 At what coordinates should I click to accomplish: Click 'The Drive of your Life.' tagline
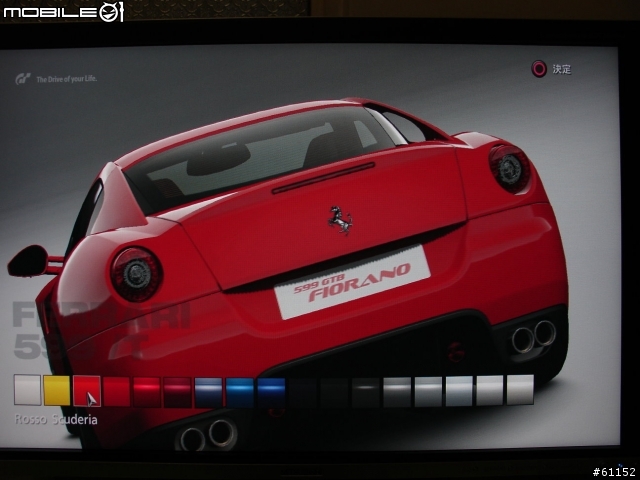tap(67, 79)
